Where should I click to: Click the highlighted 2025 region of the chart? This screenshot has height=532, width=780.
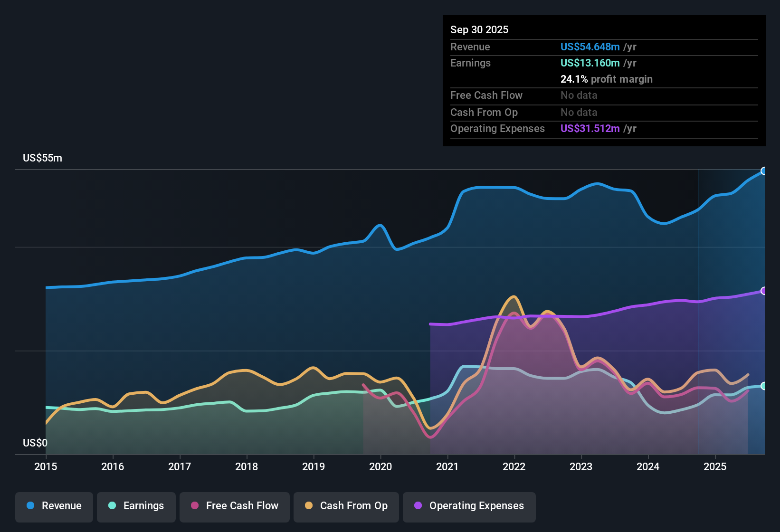coord(732,309)
